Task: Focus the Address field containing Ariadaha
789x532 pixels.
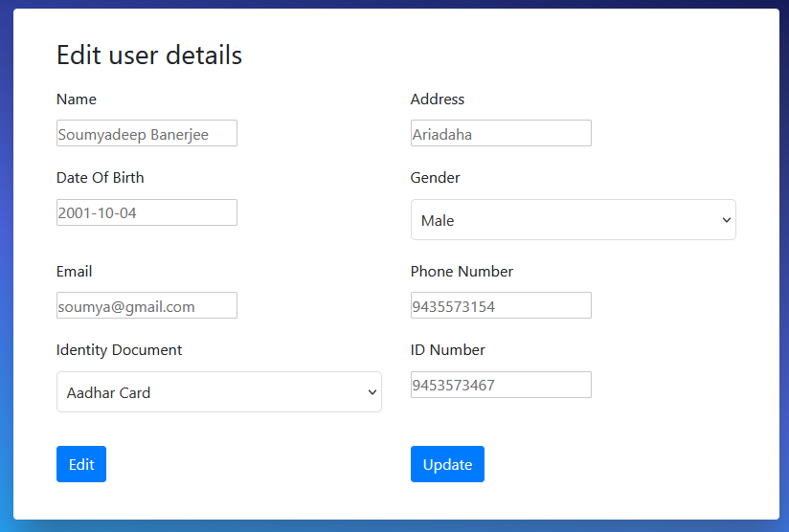Action: [501, 134]
